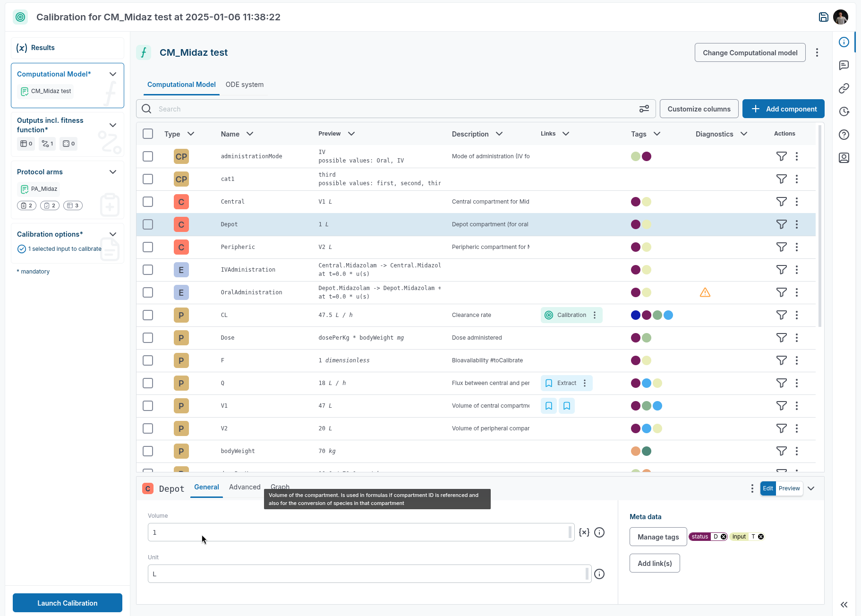The width and height of the screenshot is (861, 616).
Task: Open the Advanced tab for Depot
Action: click(245, 487)
